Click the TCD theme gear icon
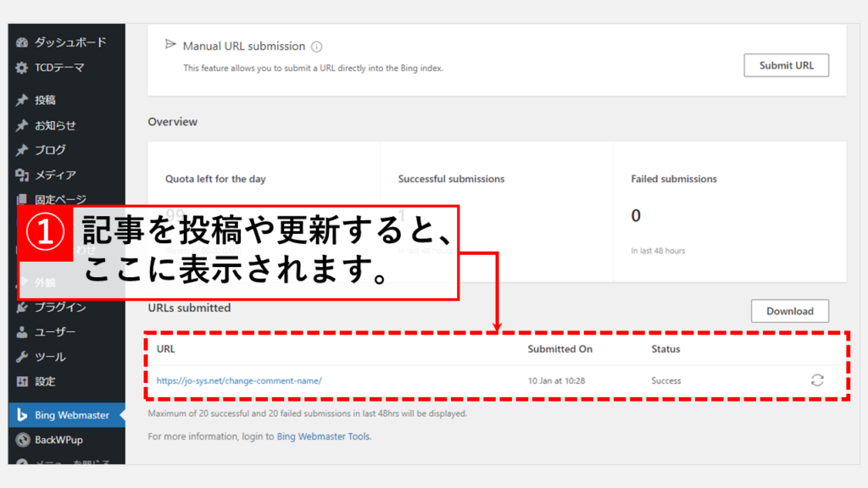The width and height of the screenshot is (868, 488). (22, 68)
